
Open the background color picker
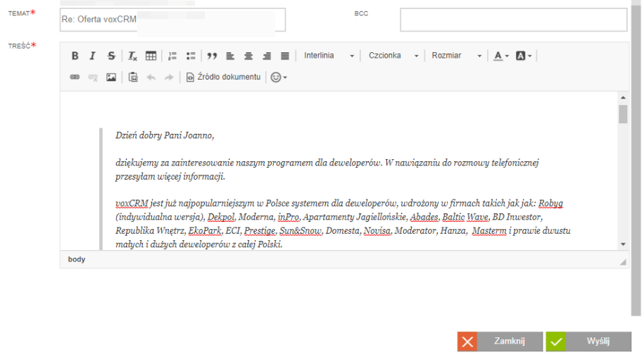click(524, 56)
